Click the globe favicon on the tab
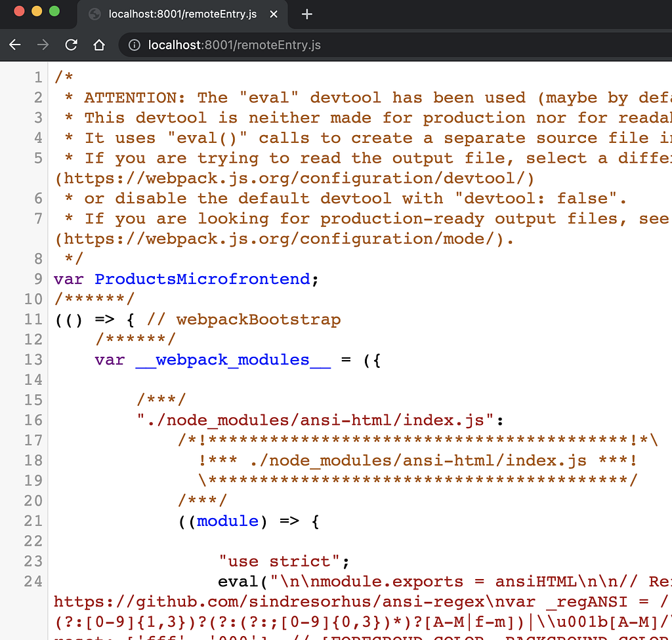 click(94, 14)
